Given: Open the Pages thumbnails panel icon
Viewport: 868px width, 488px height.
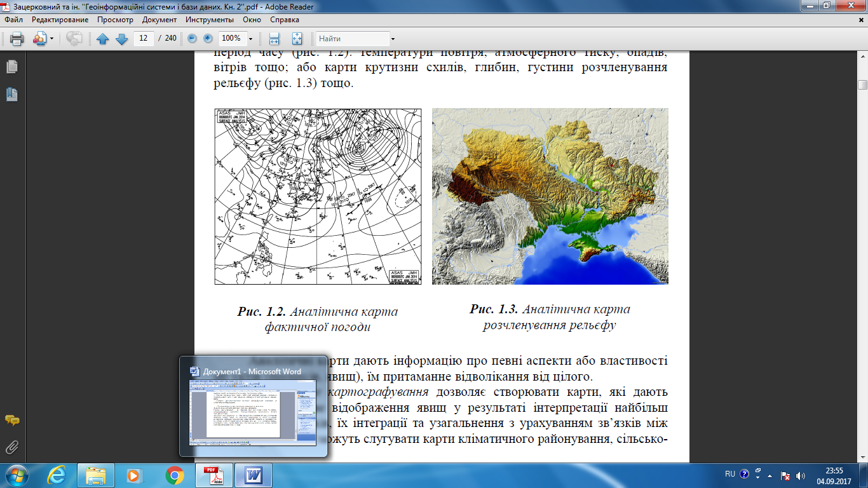Looking at the screenshot, I should 11,66.
